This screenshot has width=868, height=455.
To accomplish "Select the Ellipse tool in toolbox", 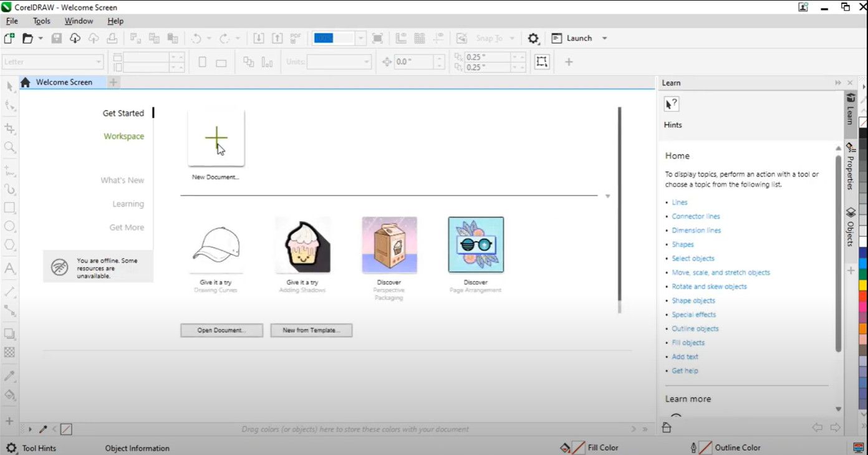I will 9,226.
